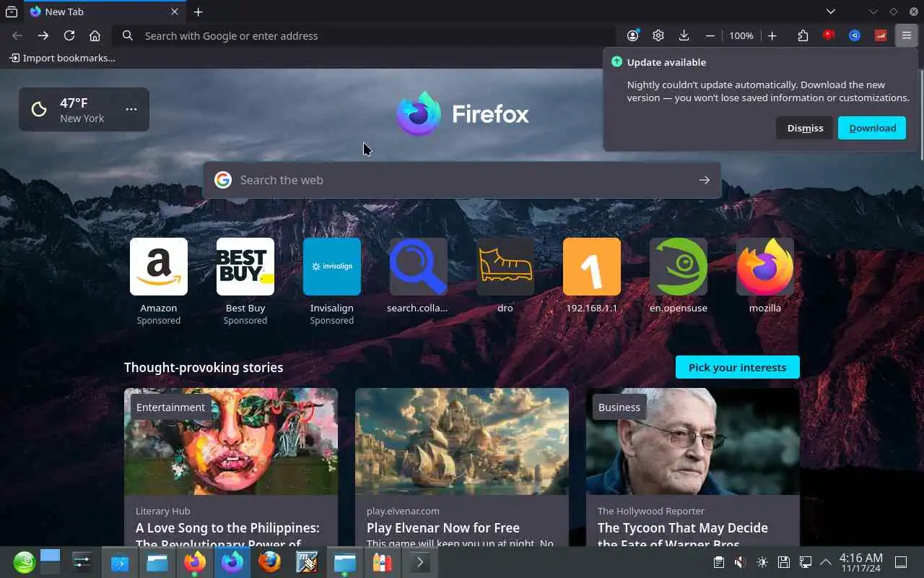Open the Firefox account icon in toolbar
924x578 pixels.
pyautogui.click(x=632, y=35)
